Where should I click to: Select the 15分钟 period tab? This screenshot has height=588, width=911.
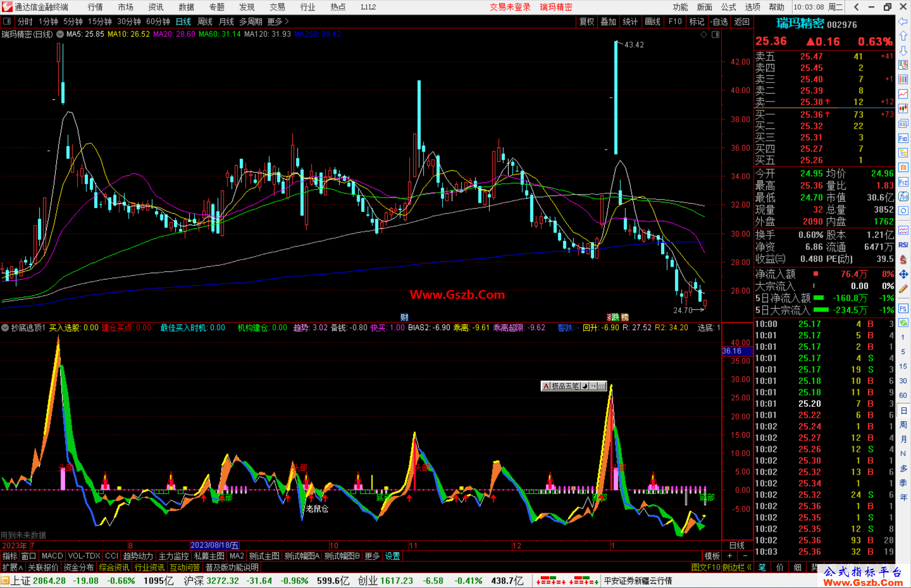[100, 21]
